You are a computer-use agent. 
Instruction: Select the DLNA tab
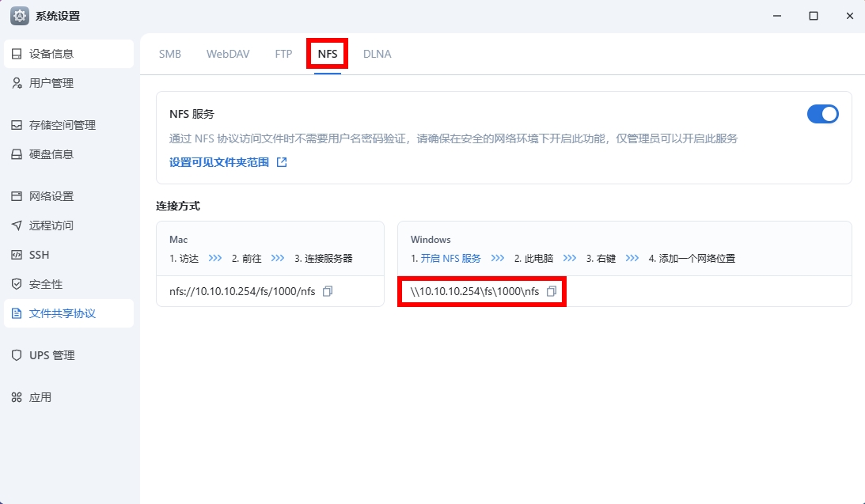[377, 54]
